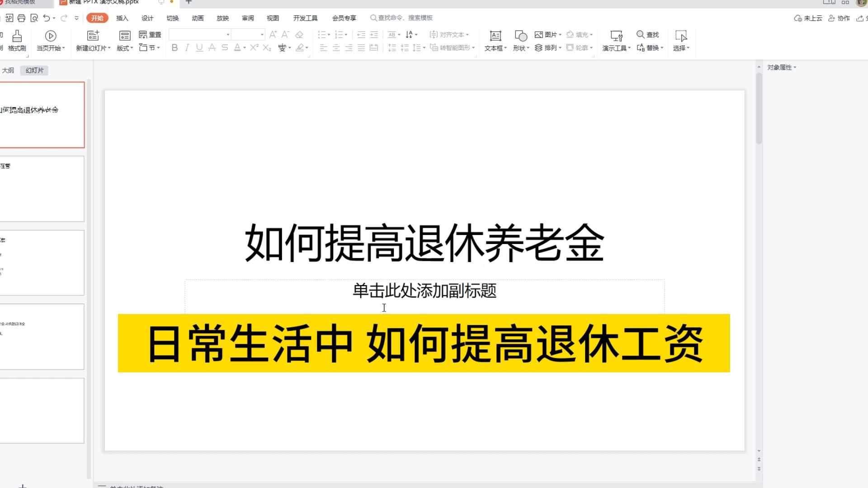Open the font size combo box
Screen dimensions: 868x488
pos(248,35)
